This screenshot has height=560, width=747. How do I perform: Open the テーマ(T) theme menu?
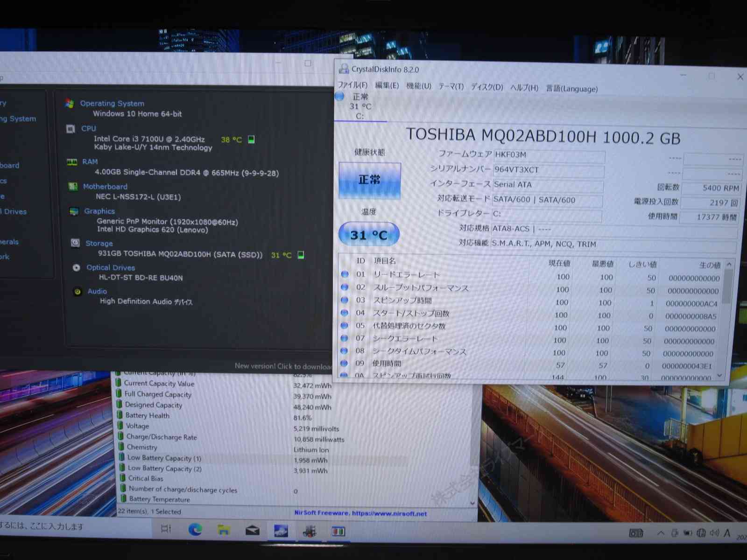(x=451, y=86)
